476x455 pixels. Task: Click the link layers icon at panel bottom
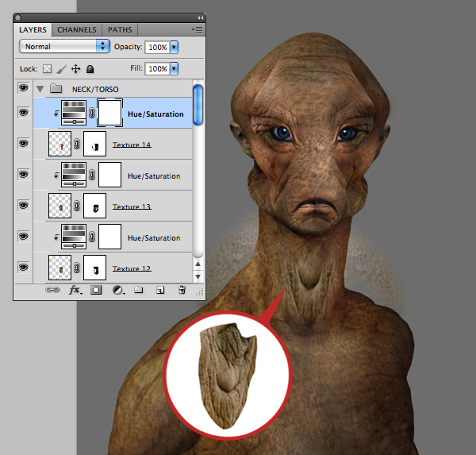click(52, 290)
